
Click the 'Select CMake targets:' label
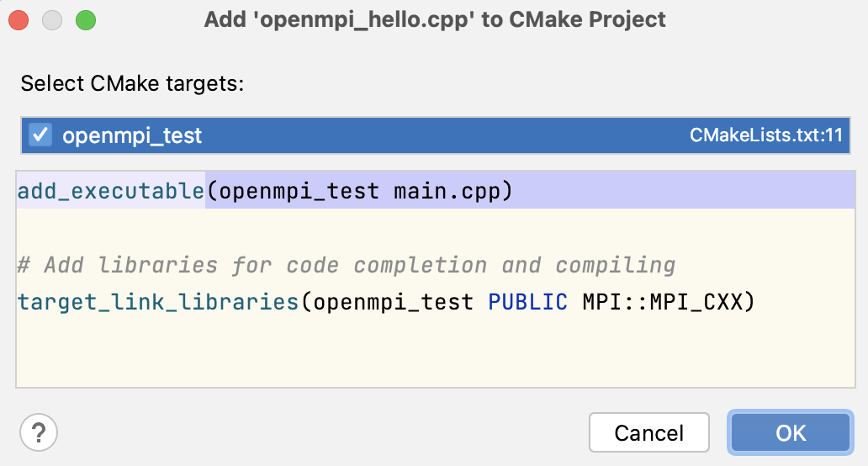132,84
